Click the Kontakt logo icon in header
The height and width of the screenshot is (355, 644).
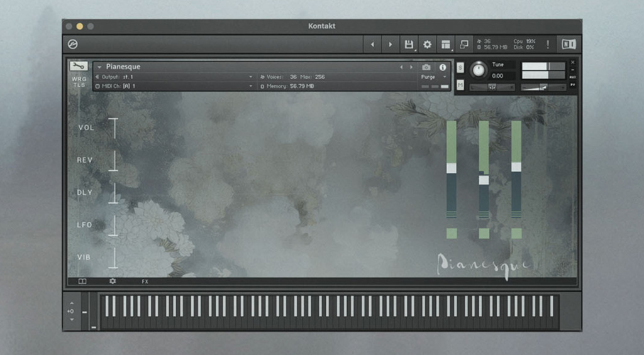73,45
